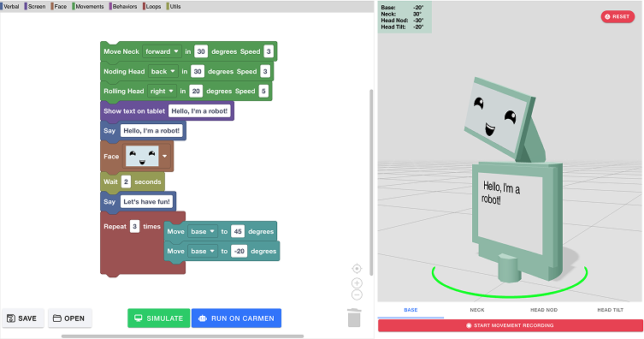Click the 'Neck: 30°' readout
This screenshot has width=644, height=339.
pos(402,14)
